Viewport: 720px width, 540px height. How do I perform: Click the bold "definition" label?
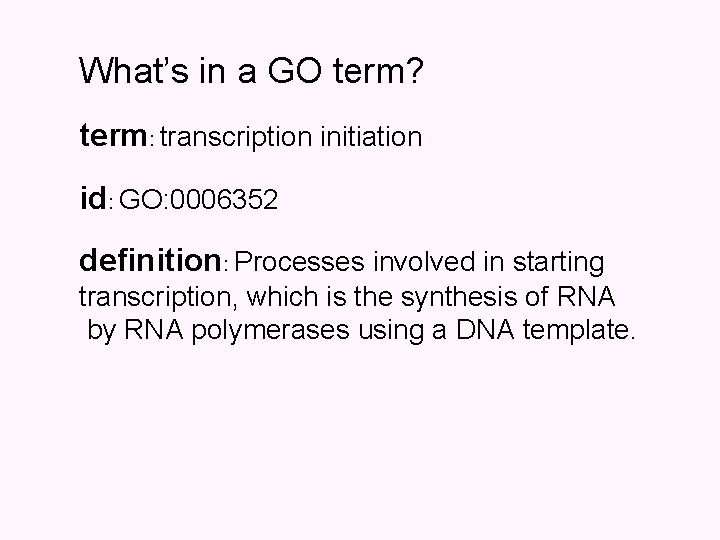tap(151, 260)
